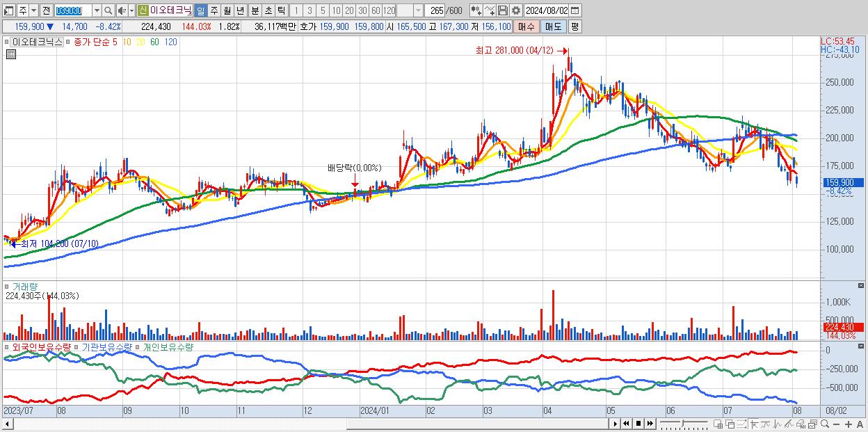Image resolution: width=868 pixels, height=432 pixels.
Task: Select the 월 monthly period toggle
Action: point(227,10)
